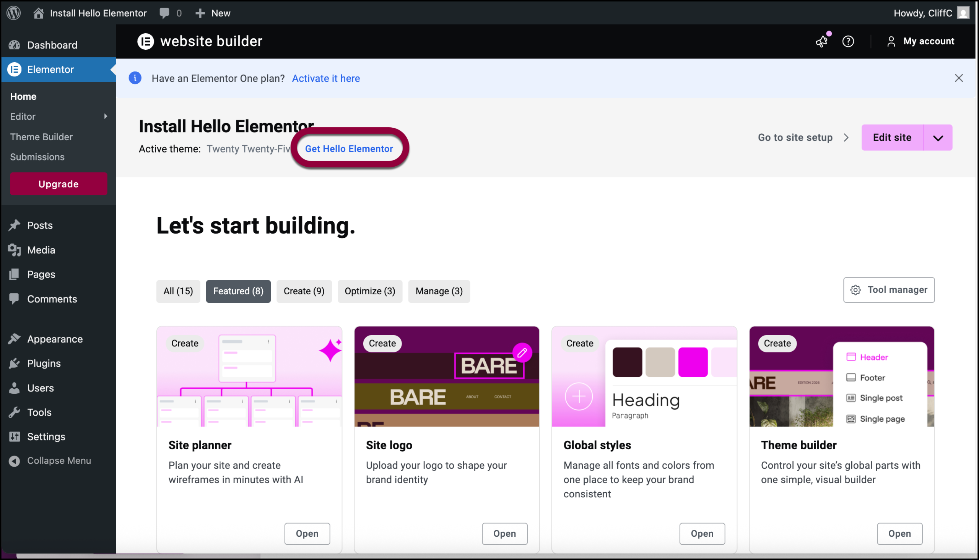Image resolution: width=979 pixels, height=560 pixels.
Task: Click the Go to site setup chevron
Action: coord(846,138)
